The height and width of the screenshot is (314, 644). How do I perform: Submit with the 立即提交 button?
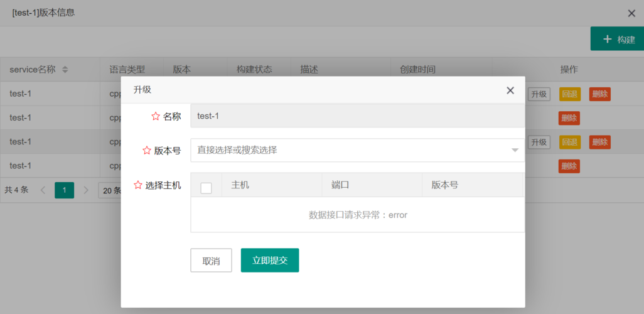tap(270, 261)
